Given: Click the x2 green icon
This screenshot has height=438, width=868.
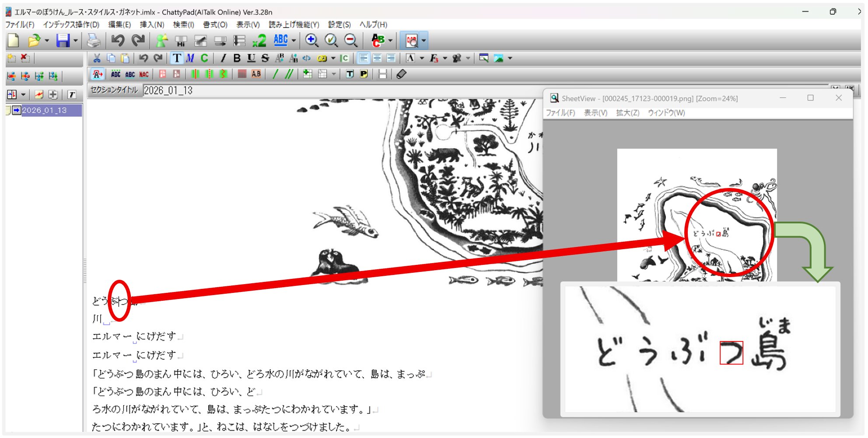Looking at the screenshot, I should coord(259,41).
